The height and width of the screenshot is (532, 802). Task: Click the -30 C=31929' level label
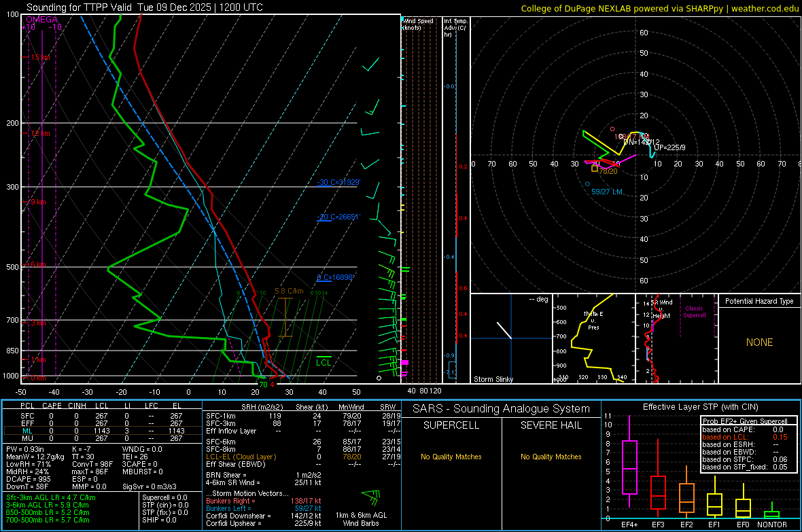coord(338,183)
